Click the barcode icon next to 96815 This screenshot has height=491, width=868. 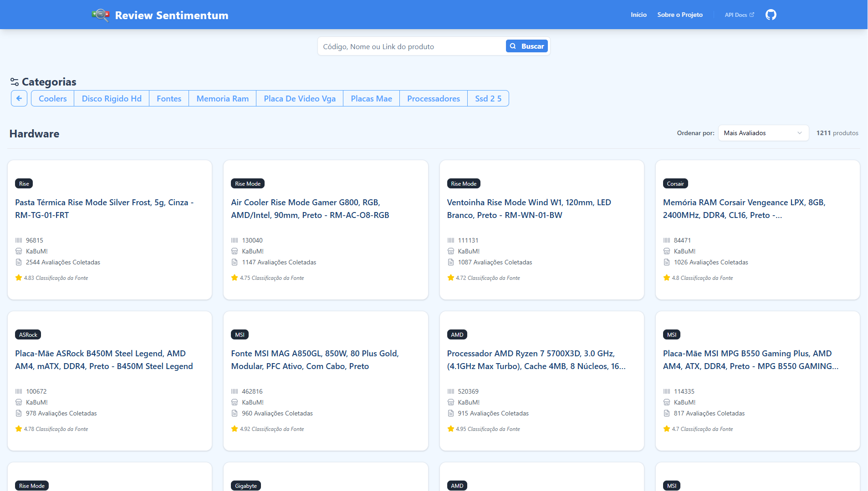point(19,240)
